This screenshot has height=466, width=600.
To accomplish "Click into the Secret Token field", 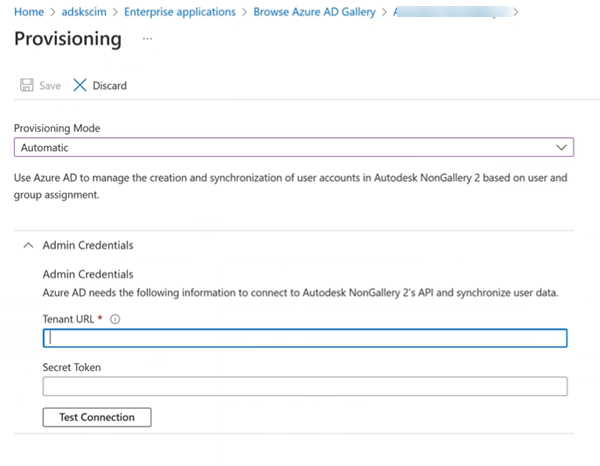I will coord(305,386).
